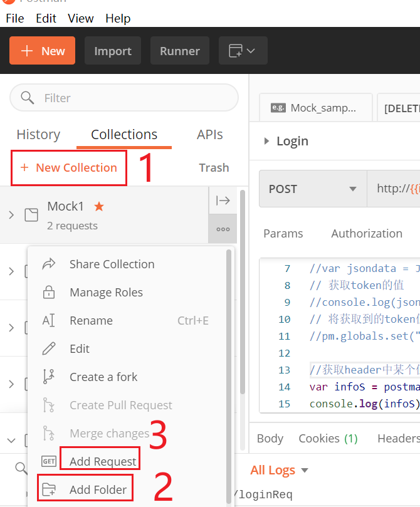
Task: Choose Edit from the context menu
Action: (x=80, y=348)
